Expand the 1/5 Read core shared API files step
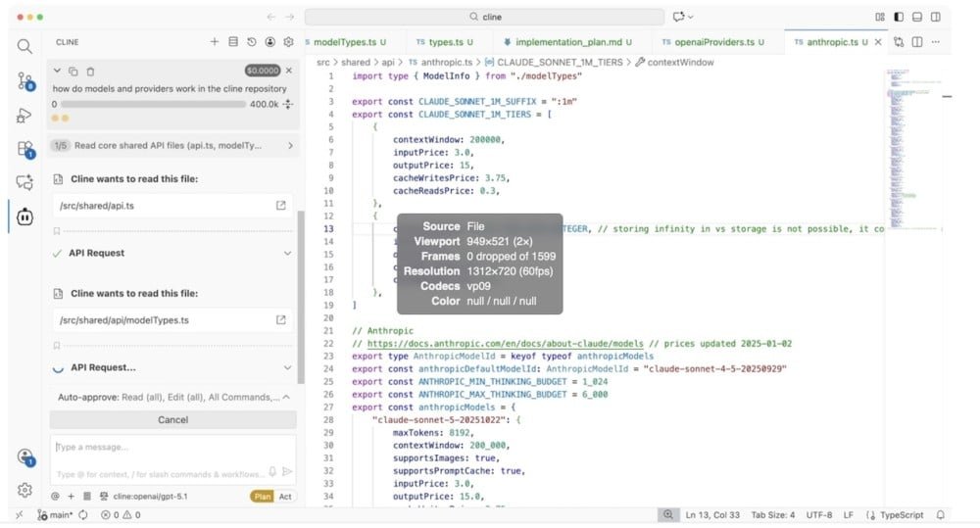The height and width of the screenshot is (528, 980). tap(173, 146)
